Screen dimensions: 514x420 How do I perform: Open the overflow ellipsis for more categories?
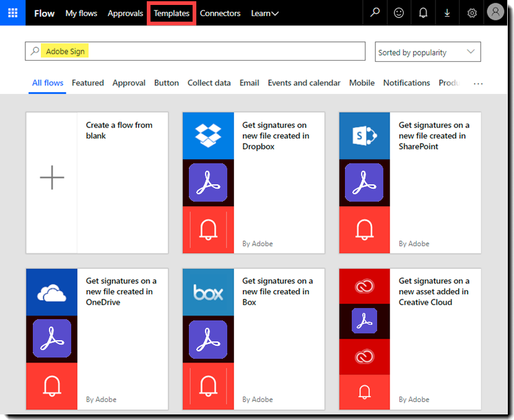point(477,82)
